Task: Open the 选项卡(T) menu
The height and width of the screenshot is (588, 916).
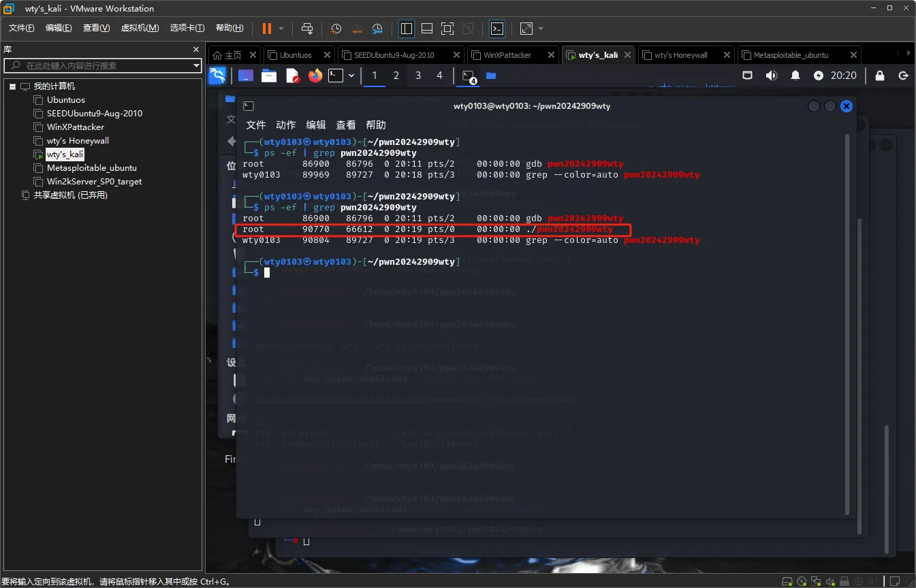Action: click(x=187, y=28)
